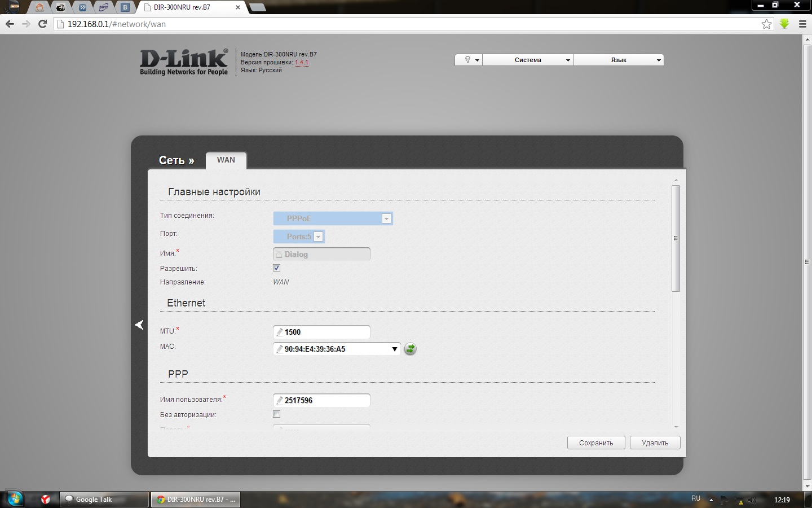Image resolution: width=812 pixels, height=508 pixels.
Task: Click the Имя пользователя field
Action: [321, 400]
